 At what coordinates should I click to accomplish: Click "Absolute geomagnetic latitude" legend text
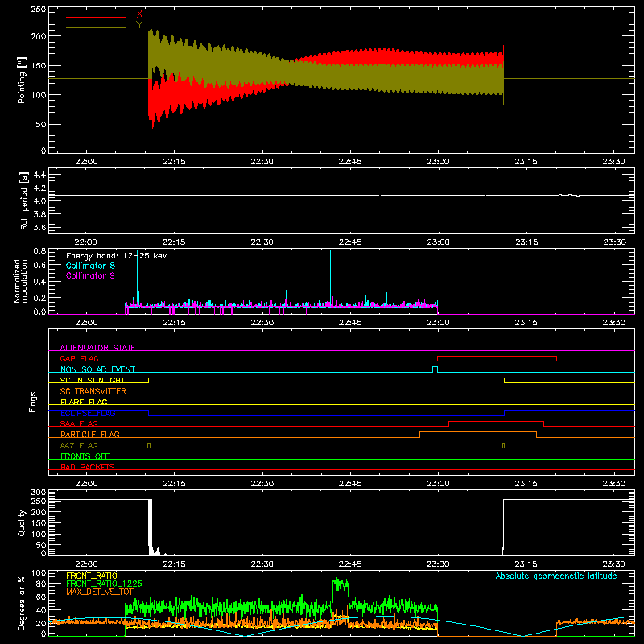click(556, 576)
